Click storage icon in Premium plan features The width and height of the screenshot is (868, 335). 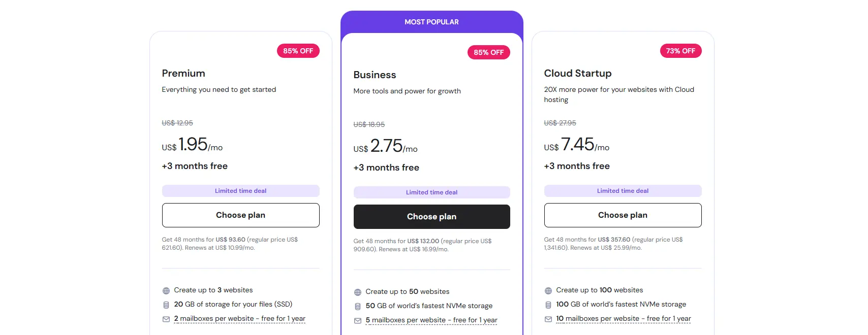[x=166, y=305]
